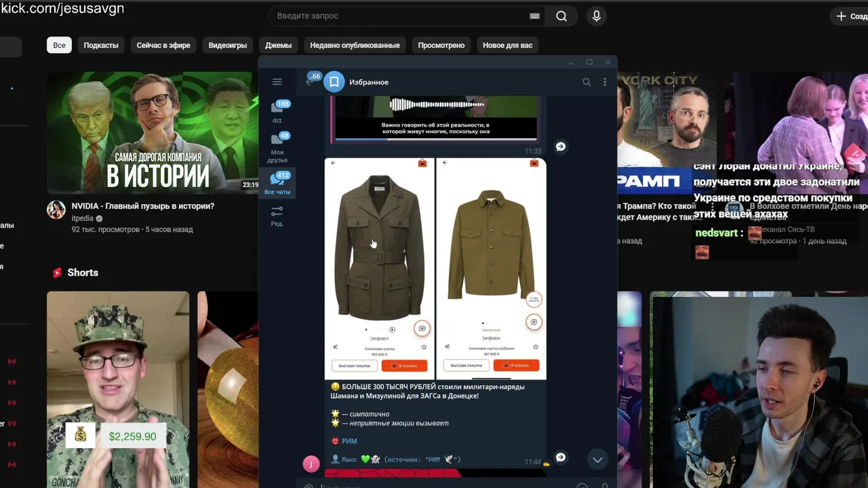Screen dimensions: 868x488
Task: Select the Видеоигры filter chip
Action: click(x=228, y=45)
